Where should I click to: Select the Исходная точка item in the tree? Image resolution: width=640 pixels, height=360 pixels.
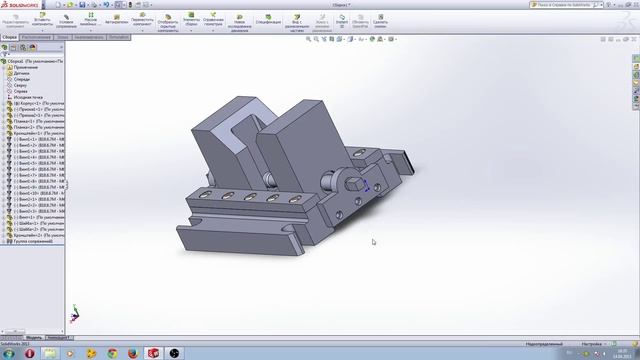(28, 98)
